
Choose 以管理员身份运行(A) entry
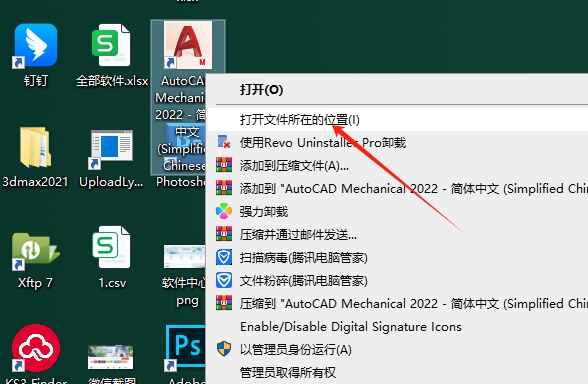point(398,350)
